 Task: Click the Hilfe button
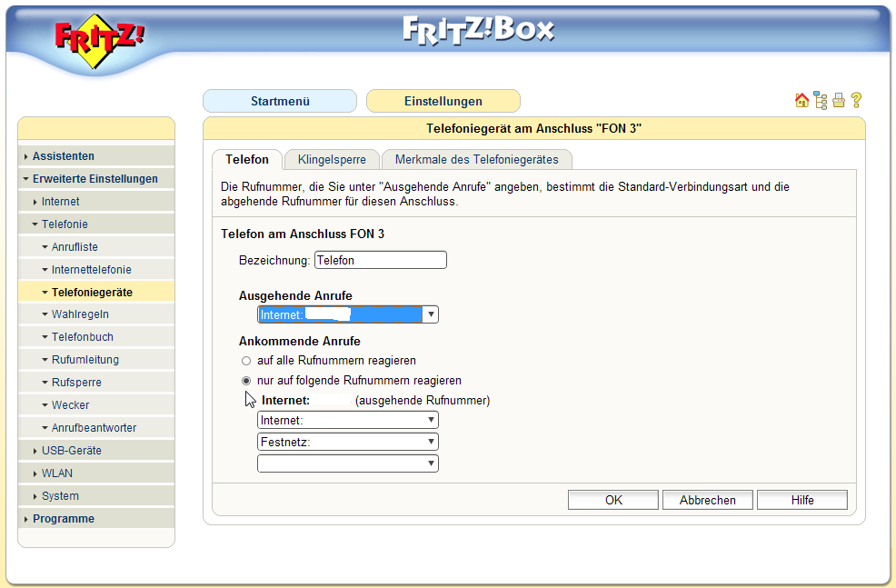click(x=802, y=500)
